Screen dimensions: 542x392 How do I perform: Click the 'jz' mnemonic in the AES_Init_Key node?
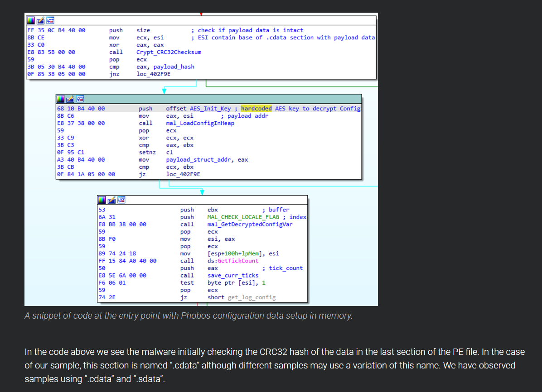pos(142,174)
